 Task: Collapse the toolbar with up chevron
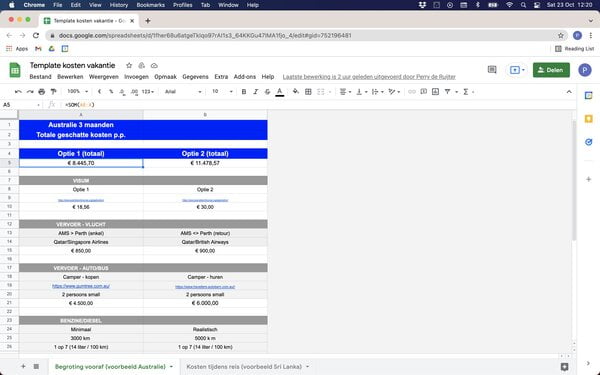[569, 92]
